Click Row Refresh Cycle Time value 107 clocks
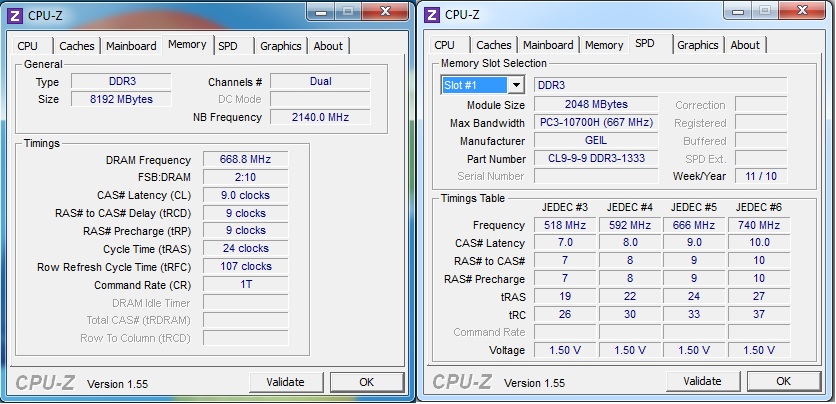Viewport: 836px width, 404px height. 246,266
